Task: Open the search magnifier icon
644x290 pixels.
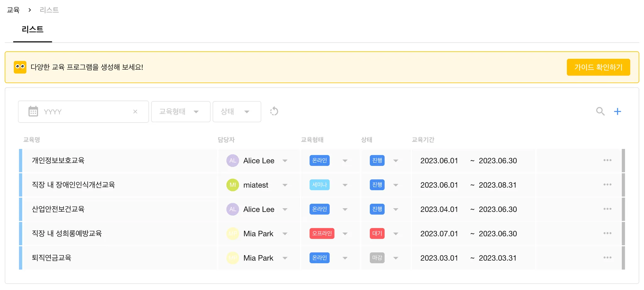Action: coord(600,111)
